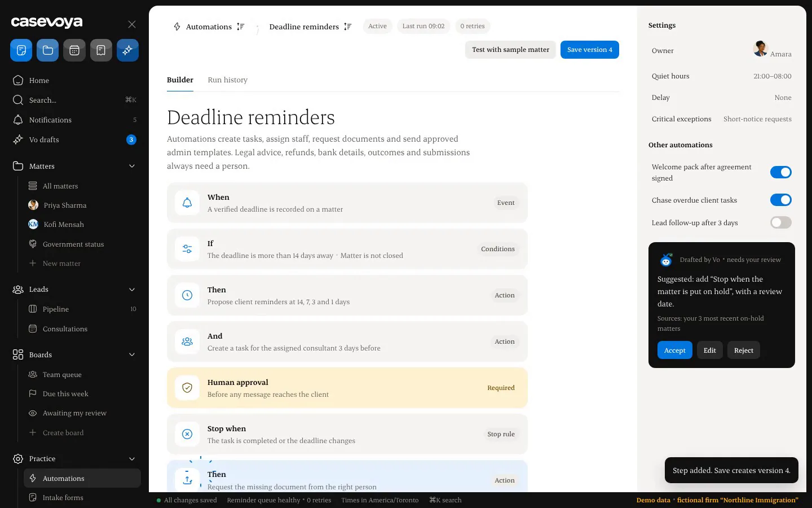Open the Automations breadcrumb sort dropdown
The width and height of the screenshot is (812, 508).
(x=240, y=27)
